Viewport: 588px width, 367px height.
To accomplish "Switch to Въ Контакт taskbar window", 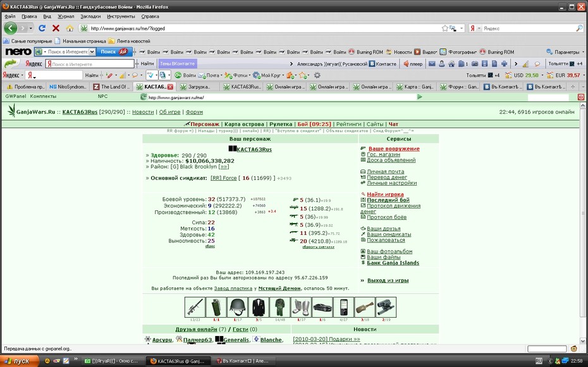I will tap(244, 361).
